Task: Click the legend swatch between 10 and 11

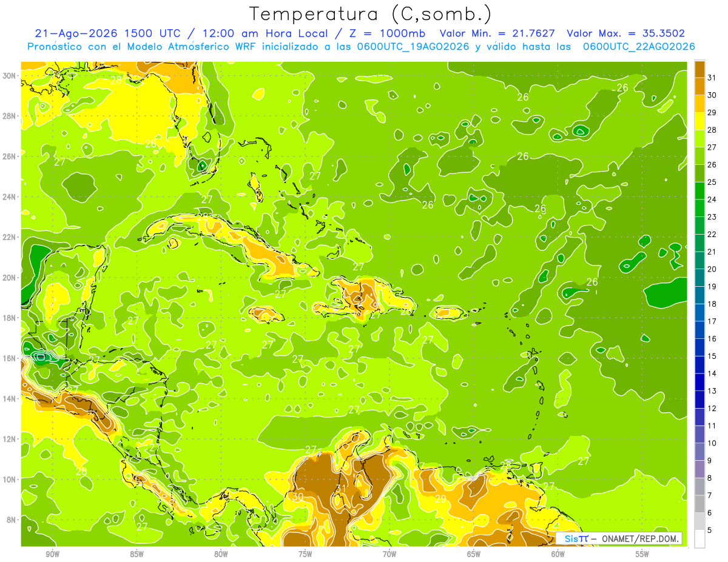Action: [x=699, y=434]
